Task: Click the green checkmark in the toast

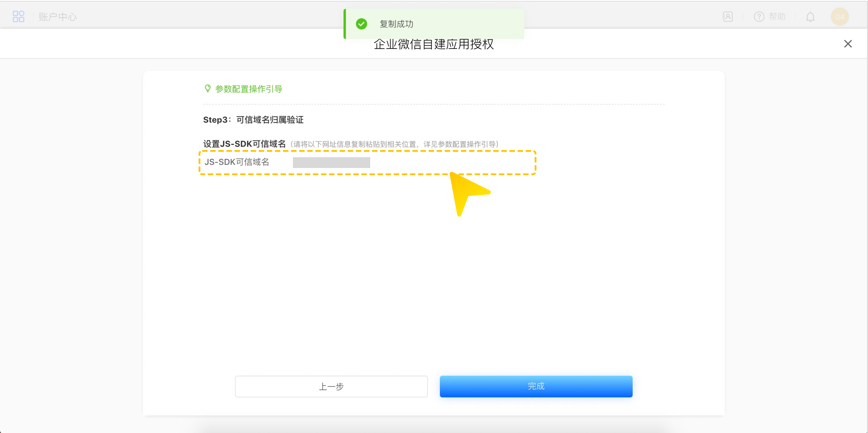Action: tap(361, 24)
